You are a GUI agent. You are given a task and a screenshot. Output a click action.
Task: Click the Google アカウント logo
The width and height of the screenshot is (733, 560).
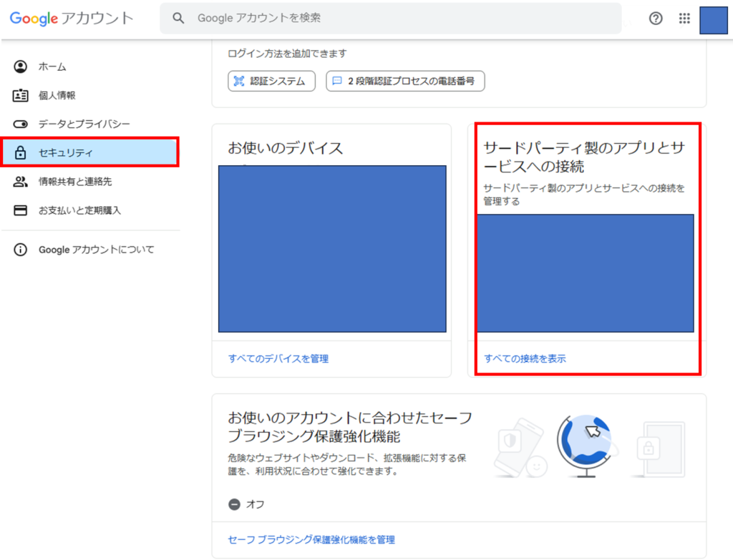pyautogui.click(x=72, y=18)
